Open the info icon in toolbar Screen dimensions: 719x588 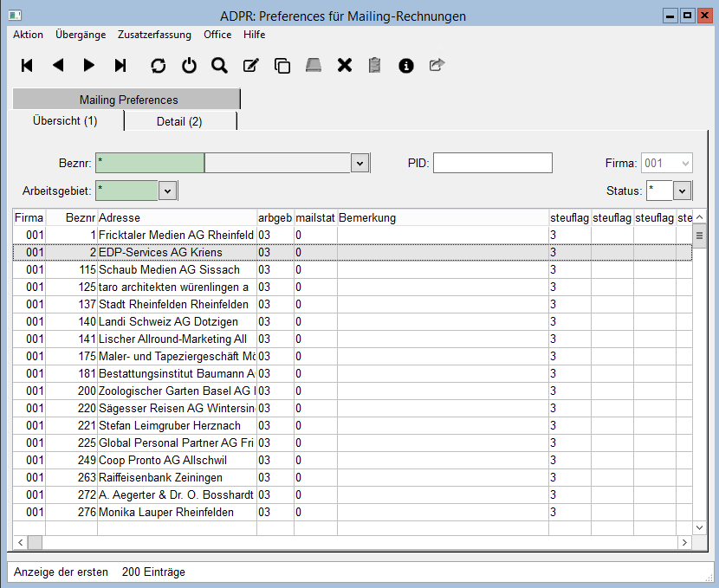coord(405,65)
